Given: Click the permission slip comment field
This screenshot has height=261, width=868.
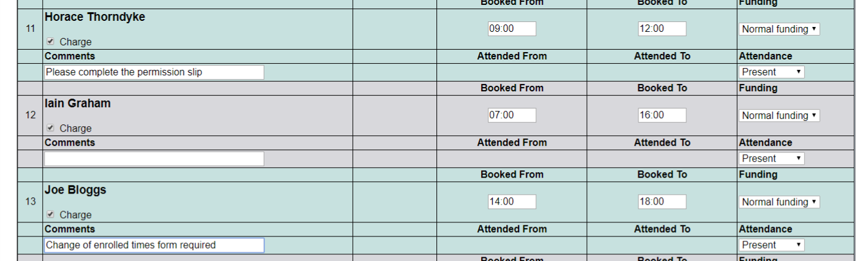Looking at the screenshot, I should tap(154, 72).
